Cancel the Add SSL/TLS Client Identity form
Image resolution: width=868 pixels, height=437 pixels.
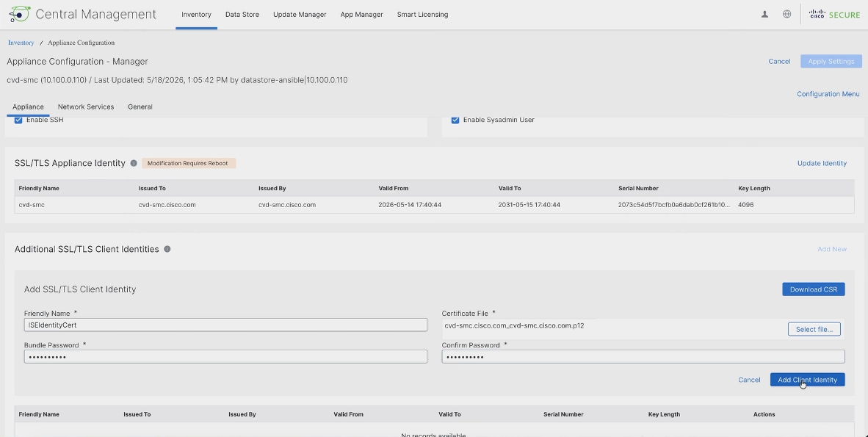click(x=749, y=380)
